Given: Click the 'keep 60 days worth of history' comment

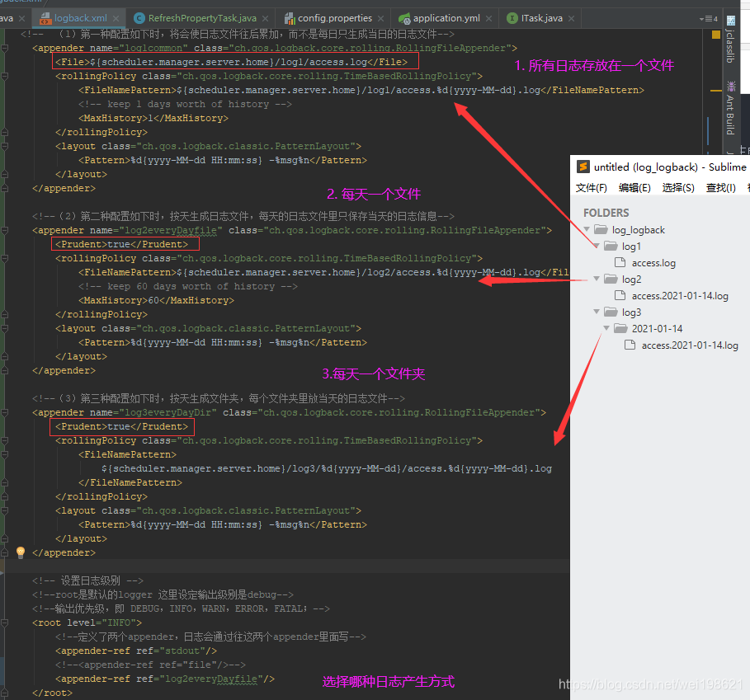Looking at the screenshot, I should 188,286.
